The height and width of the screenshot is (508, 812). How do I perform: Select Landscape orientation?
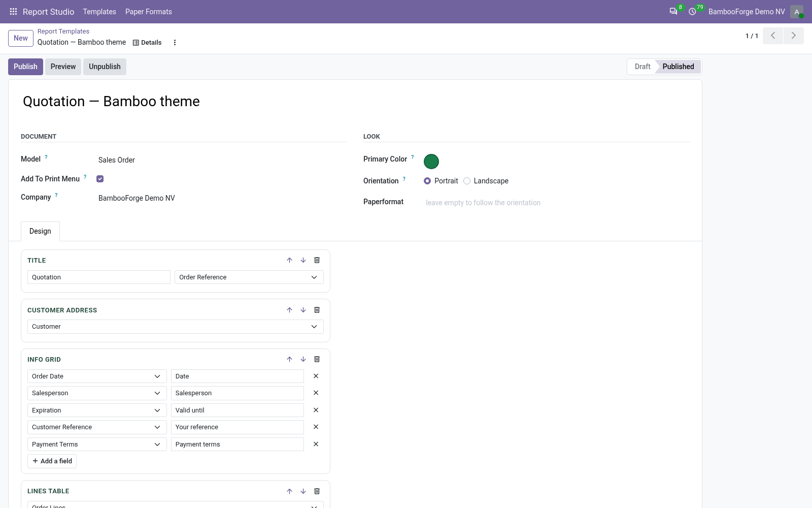click(467, 181)
